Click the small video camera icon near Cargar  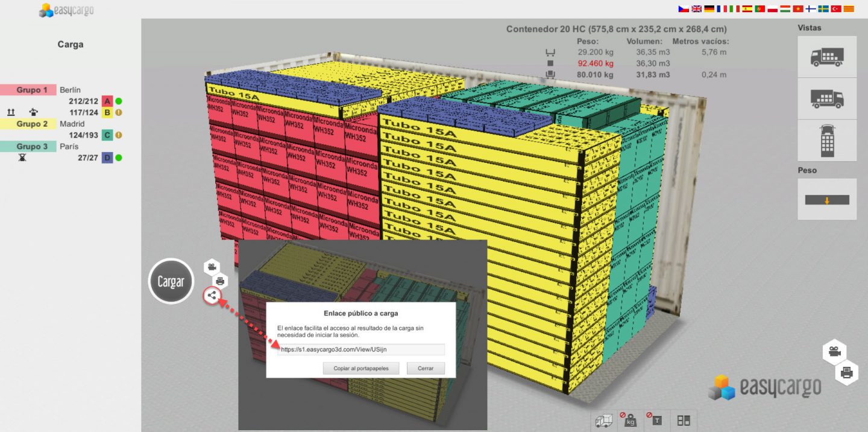[x=212, y=267]
